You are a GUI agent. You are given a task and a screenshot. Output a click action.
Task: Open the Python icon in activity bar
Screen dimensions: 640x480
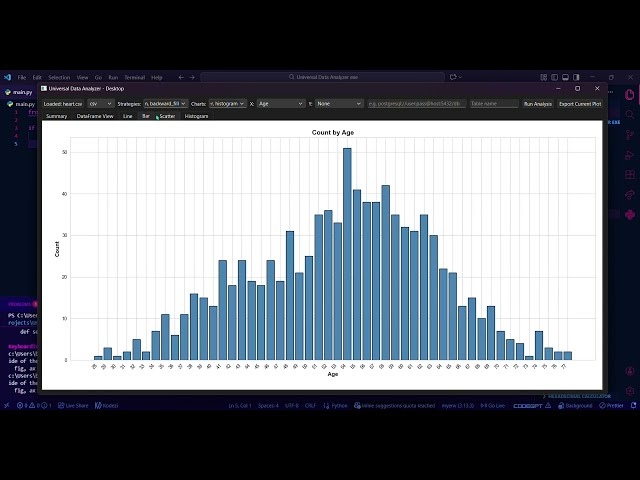click(630, 214)
